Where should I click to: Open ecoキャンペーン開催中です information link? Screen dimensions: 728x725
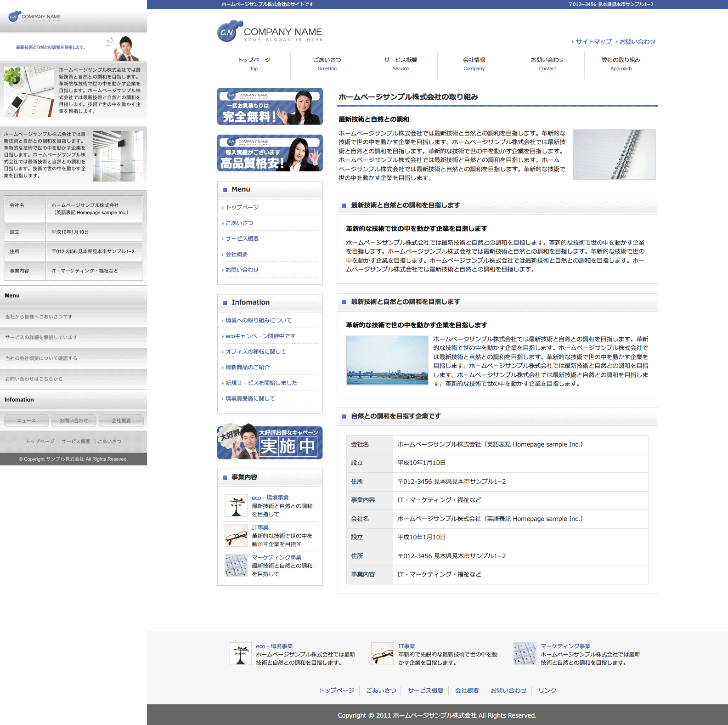[260, 336]
